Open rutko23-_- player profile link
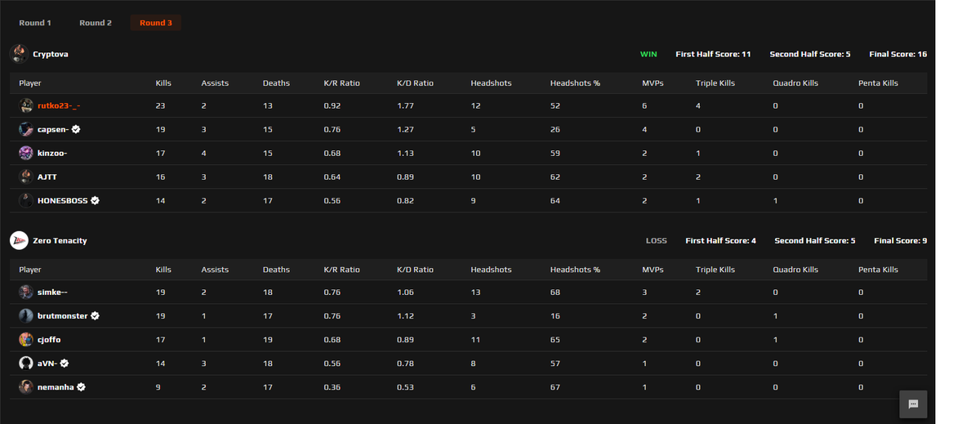Screen dimensions: 980x424 pos(59,105)
